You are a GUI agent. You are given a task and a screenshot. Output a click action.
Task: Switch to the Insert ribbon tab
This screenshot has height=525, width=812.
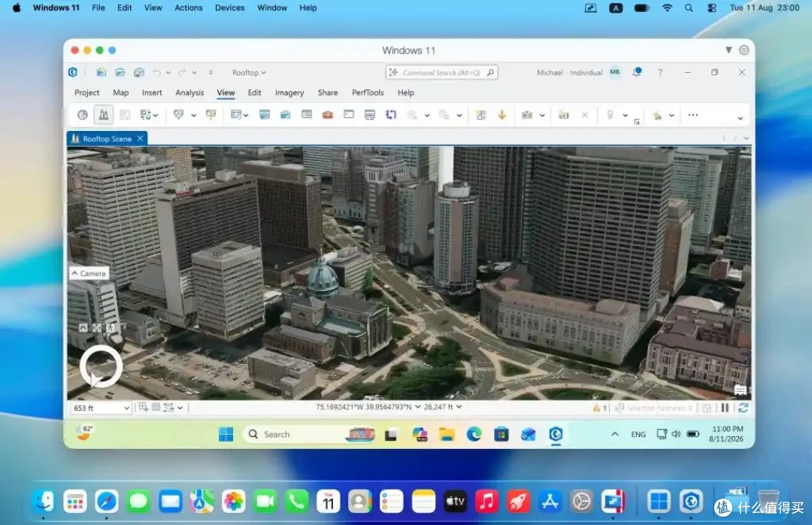[x=152, y=93]
